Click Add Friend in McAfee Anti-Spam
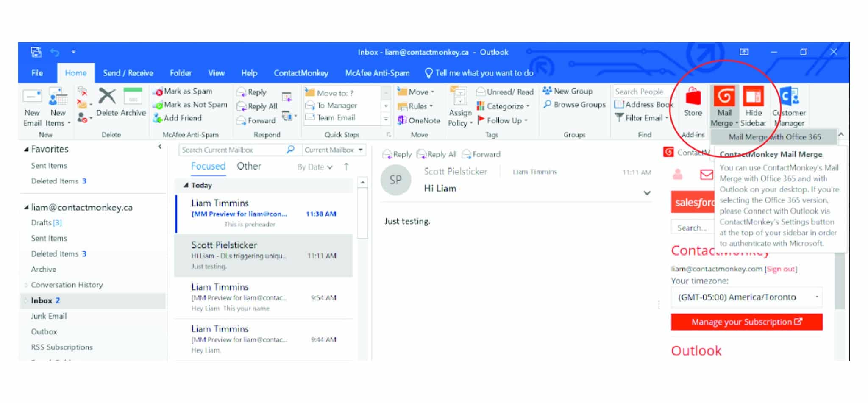 (178, 118)
